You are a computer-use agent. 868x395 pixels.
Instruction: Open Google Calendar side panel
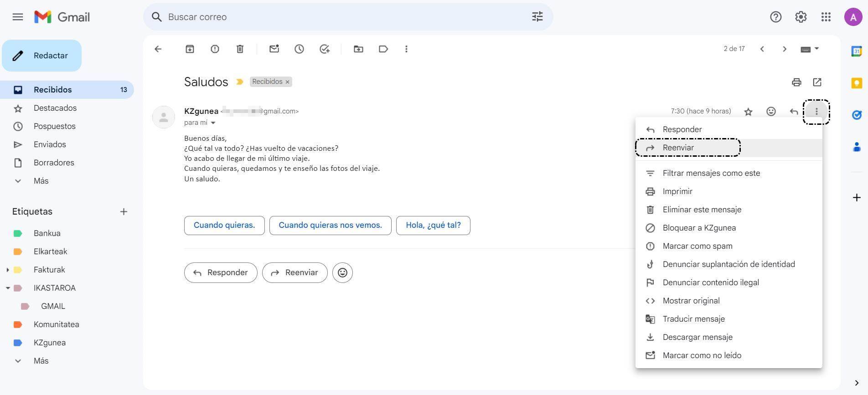(857, 51)
